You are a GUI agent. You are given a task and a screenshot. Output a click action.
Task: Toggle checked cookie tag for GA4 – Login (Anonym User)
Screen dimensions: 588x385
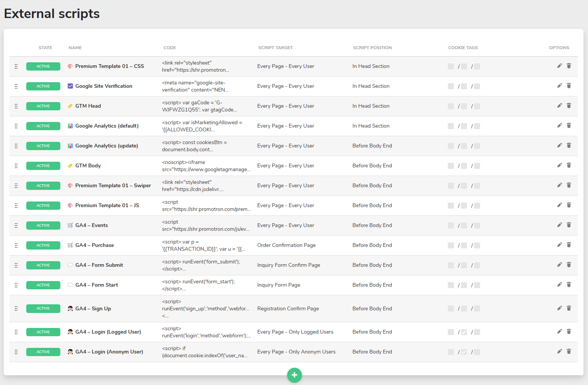point(464,352)
